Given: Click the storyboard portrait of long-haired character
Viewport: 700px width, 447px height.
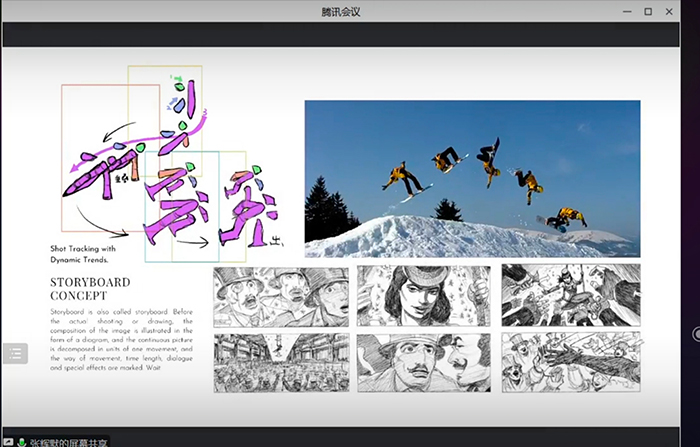Looking at the screenshot, I should [424, 296].
